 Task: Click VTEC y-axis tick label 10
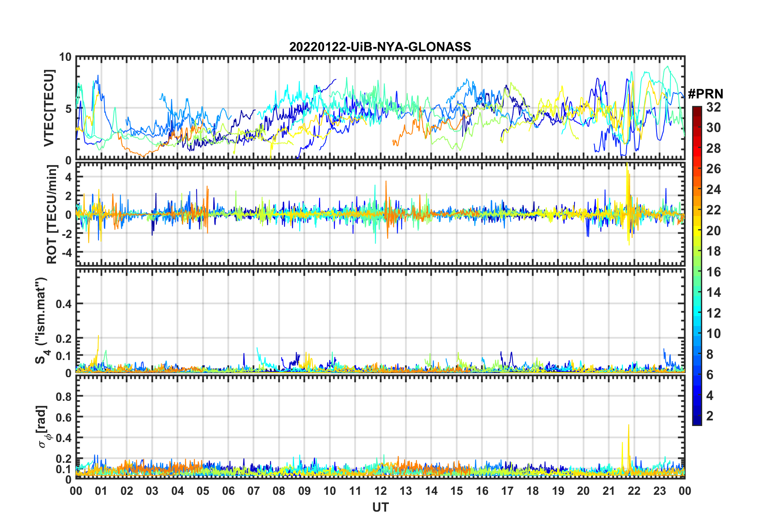[x=65, y=57]
